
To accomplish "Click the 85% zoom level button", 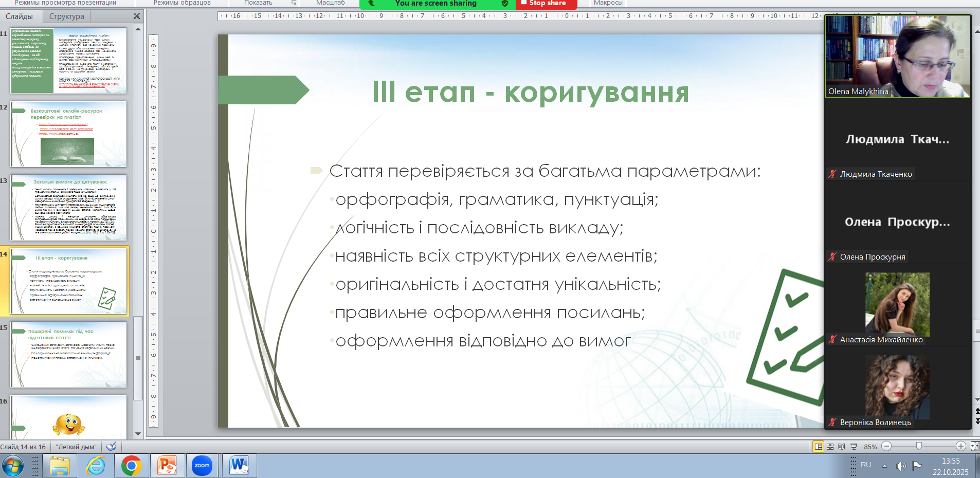I will pyautogui.click(x=870, y=447).
